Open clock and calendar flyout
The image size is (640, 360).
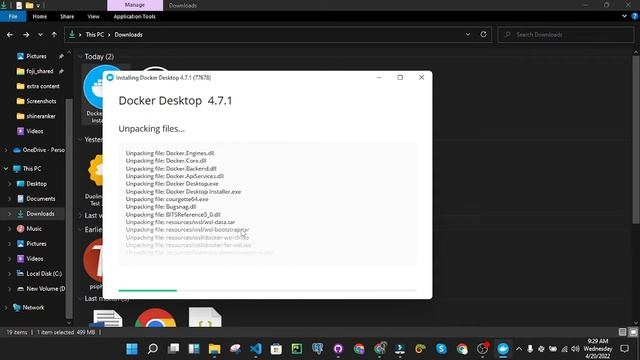coord(598,349)
